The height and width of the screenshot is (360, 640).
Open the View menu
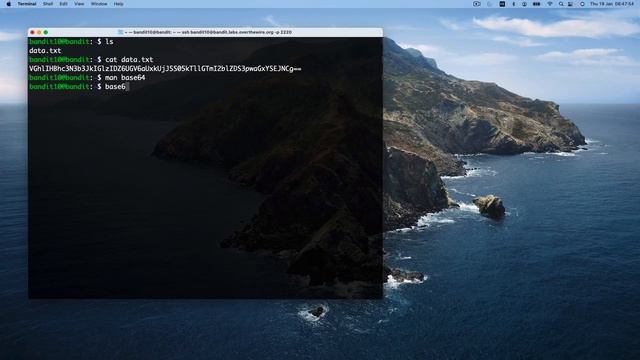(79, 4)
